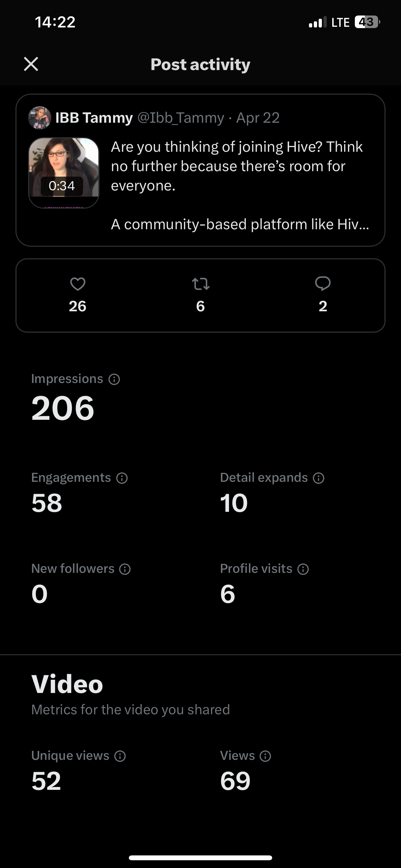Viewport: 401px width, 868px height.
Task: Open the New followers info icon
Action: 125,569
